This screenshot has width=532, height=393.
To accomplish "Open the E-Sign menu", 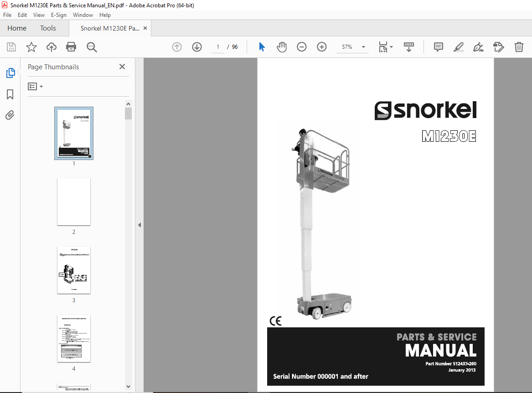I will [x=59, y=15].
